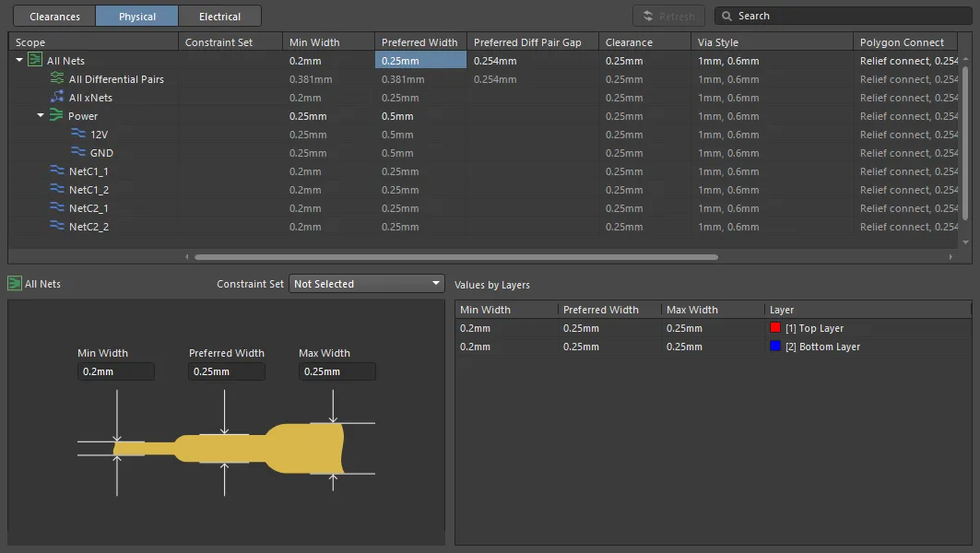Click the Via Style column header
The width and height of the screenshot is (980, 553).
tap(772, 41)
